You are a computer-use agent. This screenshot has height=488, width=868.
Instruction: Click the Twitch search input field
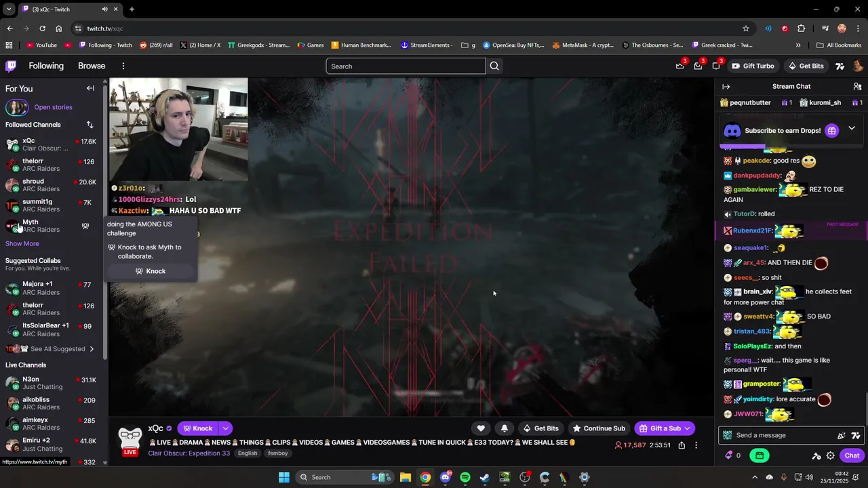[406, 66]
